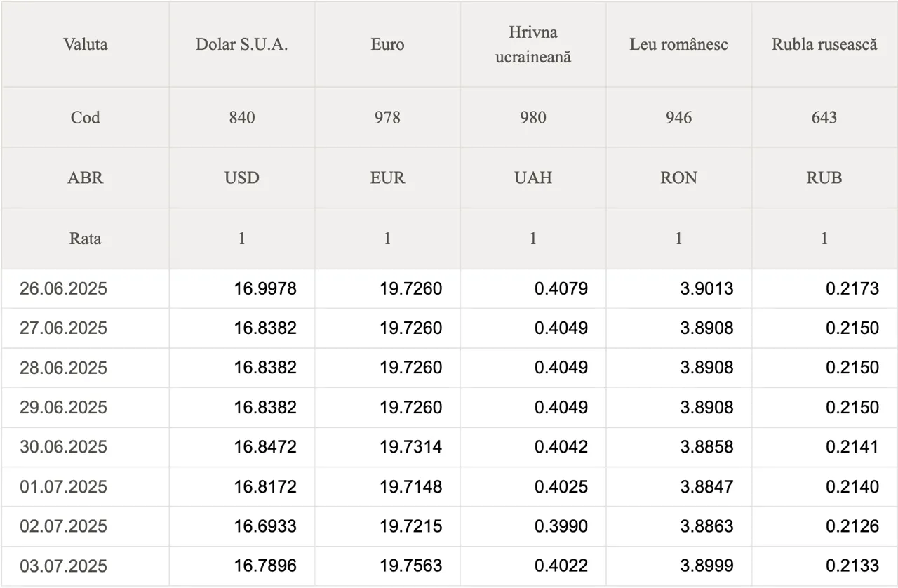Click the Euro column header
The width and height of the screenshot is (898, 588).
pos(387,44)
